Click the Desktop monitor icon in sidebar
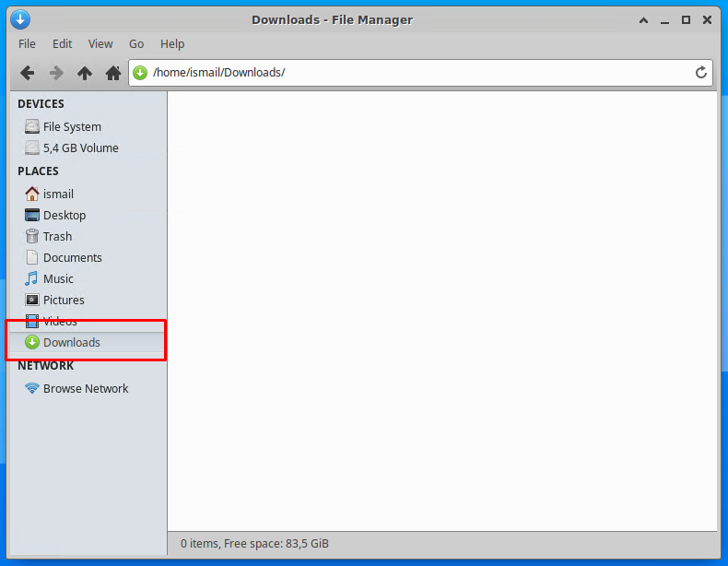Viewport: 728px width, 566px height. pos(32,215)
